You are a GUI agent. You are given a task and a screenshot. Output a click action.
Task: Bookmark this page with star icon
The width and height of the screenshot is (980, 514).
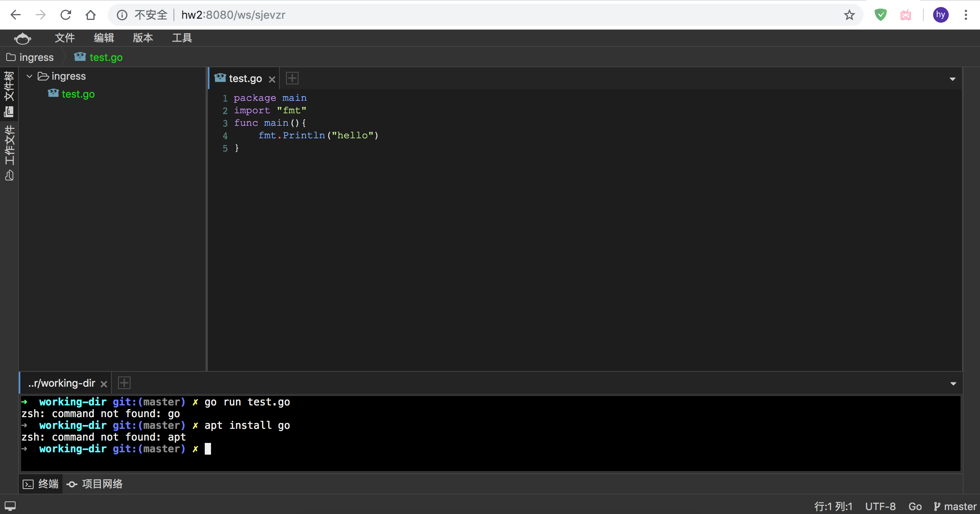click(849, 15)
